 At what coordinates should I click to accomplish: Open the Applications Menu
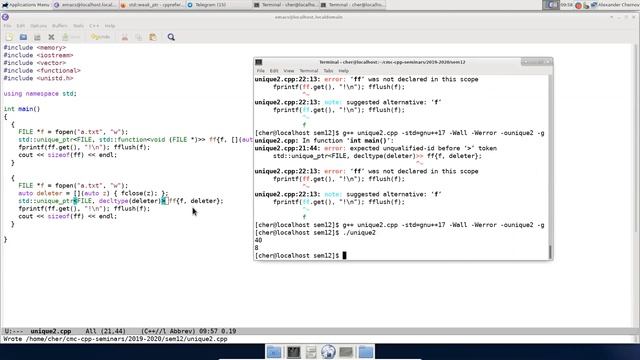pyautogui.click(x=26, y=5)
